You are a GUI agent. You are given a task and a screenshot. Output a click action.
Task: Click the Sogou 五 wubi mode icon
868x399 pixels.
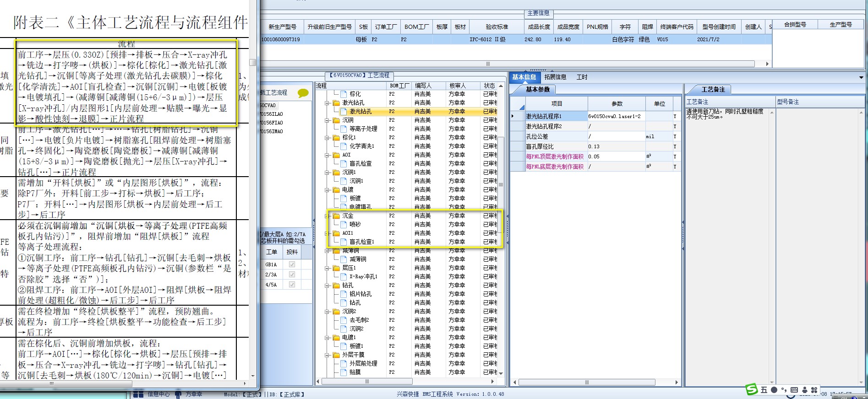pyautogui.click(x=764, y=390)
